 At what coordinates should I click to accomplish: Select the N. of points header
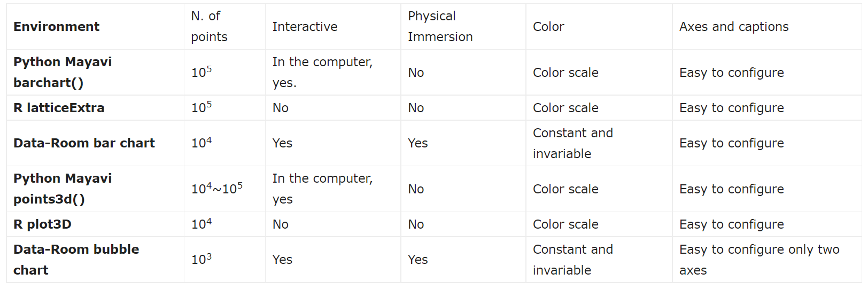(x=209, y=27)
